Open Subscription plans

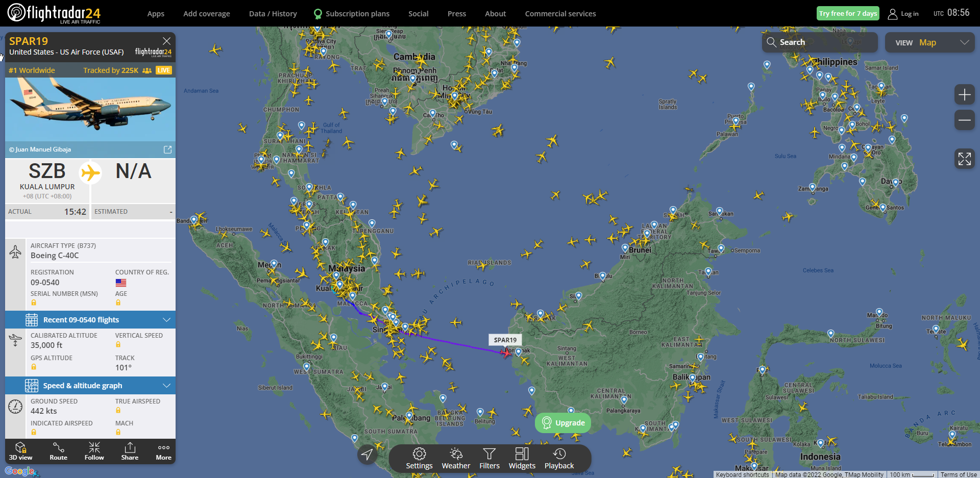pos(352,14)
